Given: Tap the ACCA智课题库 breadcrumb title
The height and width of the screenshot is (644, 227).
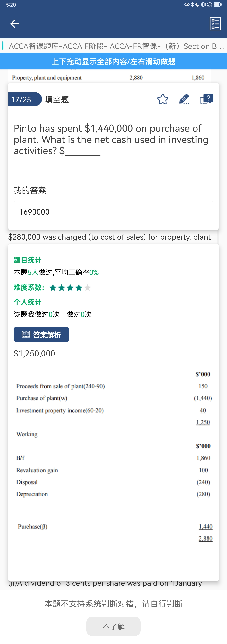Looking at the screenshot, I should pyautogui.click(x=116, y=46).
